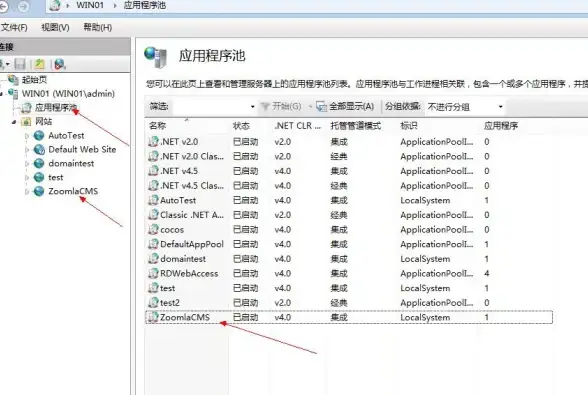The image size is (588, 395).
Task: Select the domaintest pool name in list
Action: pyautogui.click(x=183, y=259)
